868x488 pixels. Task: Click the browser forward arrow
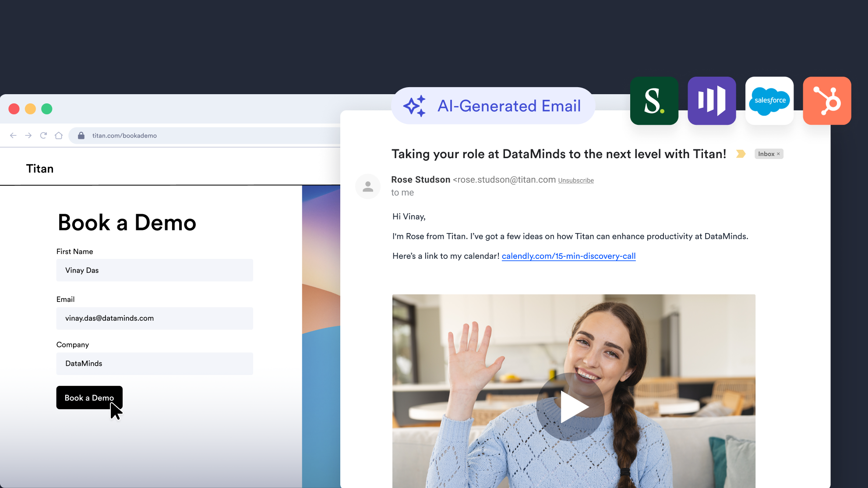(28, 135)
